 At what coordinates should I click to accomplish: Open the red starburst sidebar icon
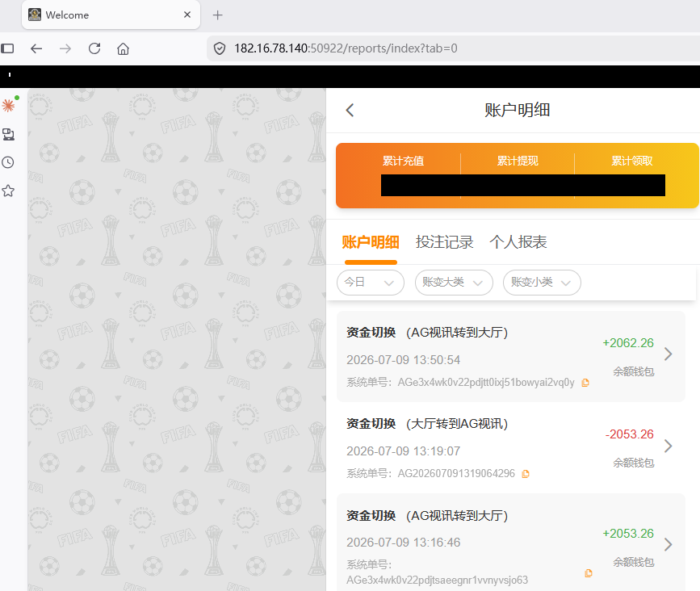(9, 105)
